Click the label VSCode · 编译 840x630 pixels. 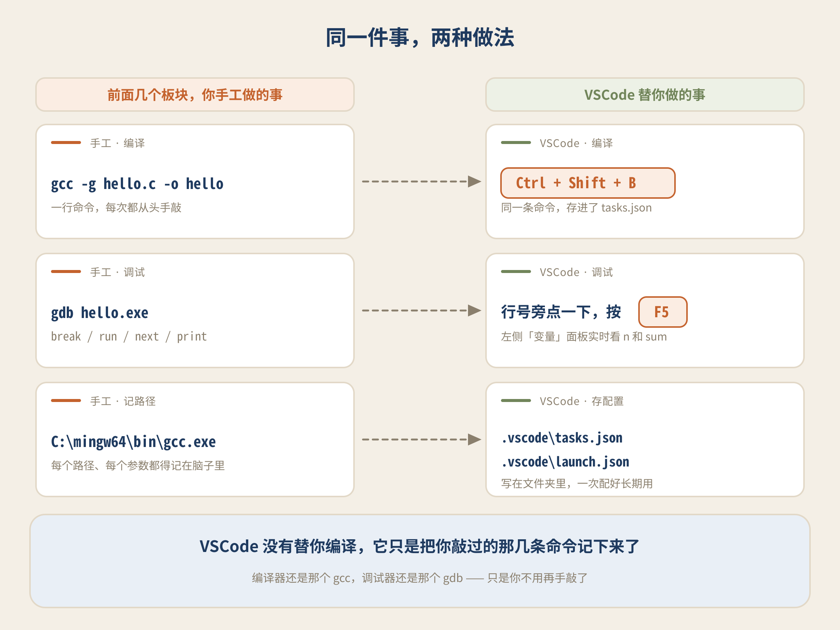[x=576, y=143]
